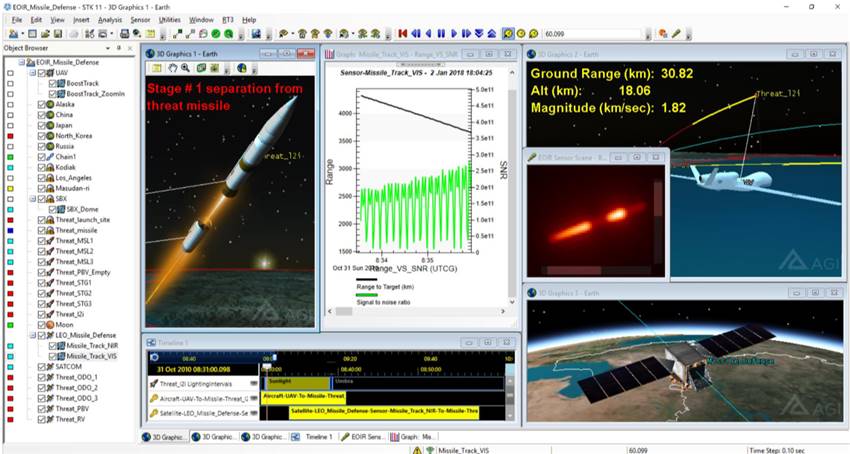Collapse the LEO_Missile_Defense tree node
This screenshot has width=850, height=454.
coord(32,335)
